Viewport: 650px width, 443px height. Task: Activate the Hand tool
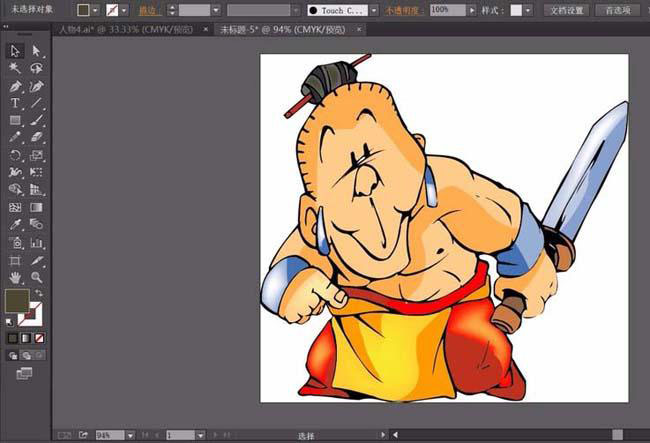pyautogui.click(x=15, y=277)
